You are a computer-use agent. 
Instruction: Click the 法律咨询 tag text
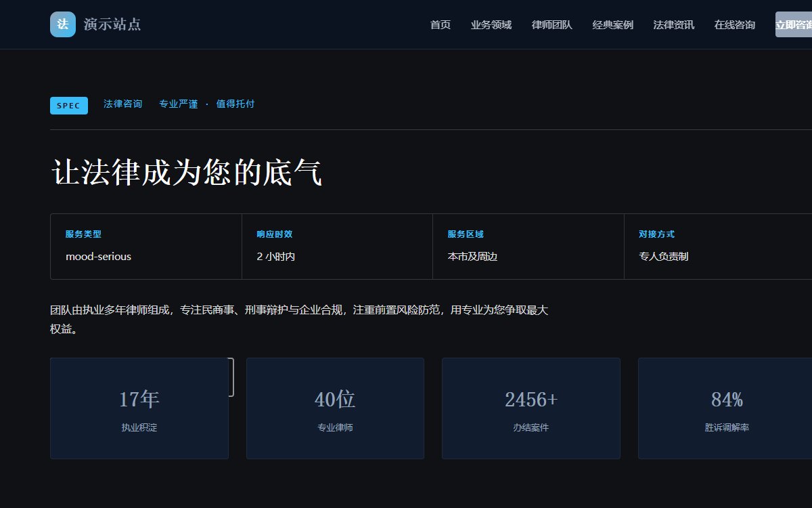tap(123, 104)
